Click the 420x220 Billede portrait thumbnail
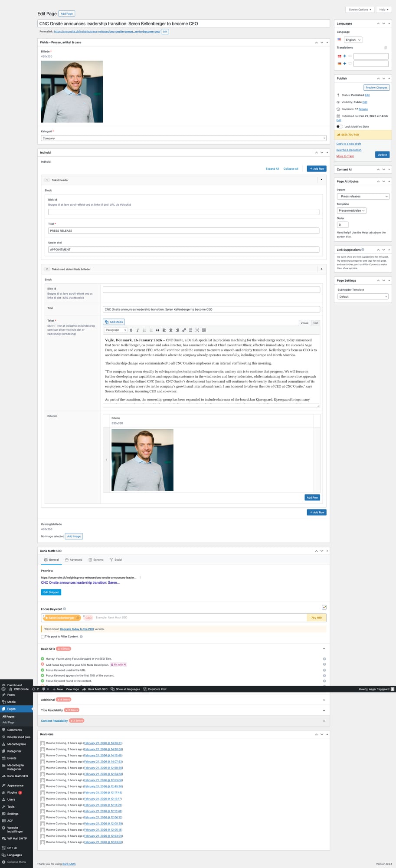The width and height of the screenshot is (396, 868). click(x=72, y=92)
